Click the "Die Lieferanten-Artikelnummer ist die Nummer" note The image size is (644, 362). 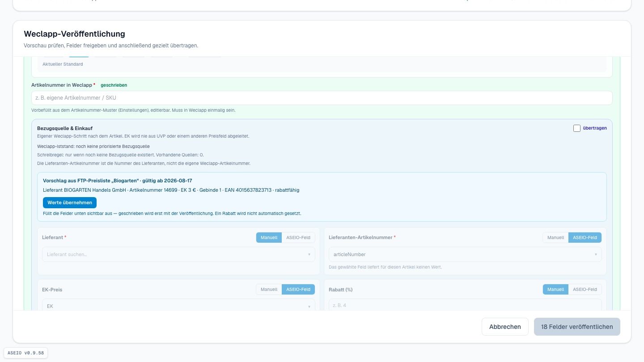click(144, 164)
